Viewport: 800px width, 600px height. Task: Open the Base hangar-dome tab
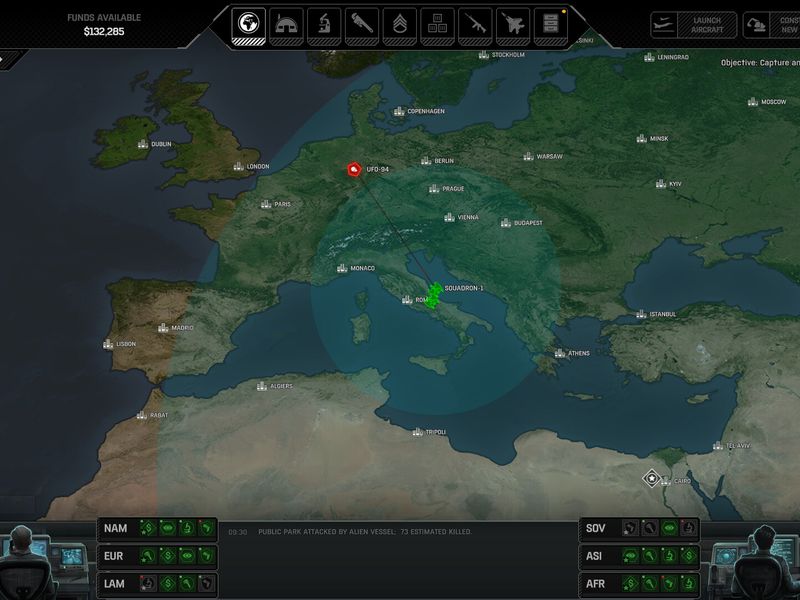coord(286,25)
